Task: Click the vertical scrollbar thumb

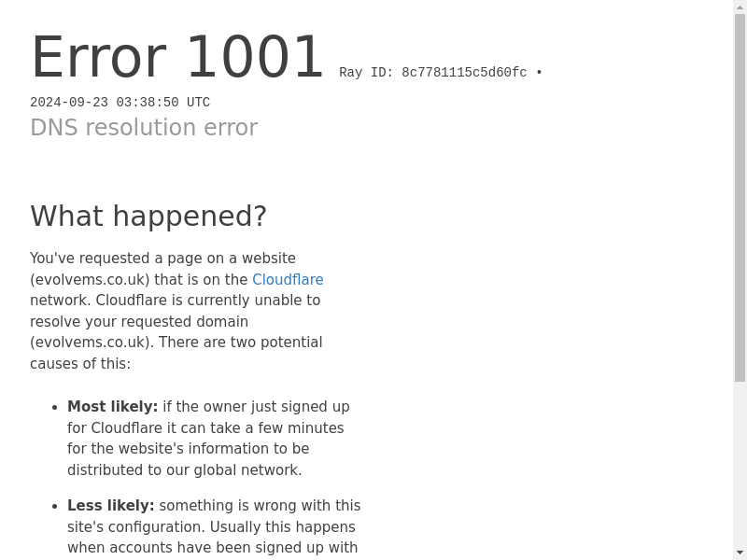Action: click(x=740, y=198)
